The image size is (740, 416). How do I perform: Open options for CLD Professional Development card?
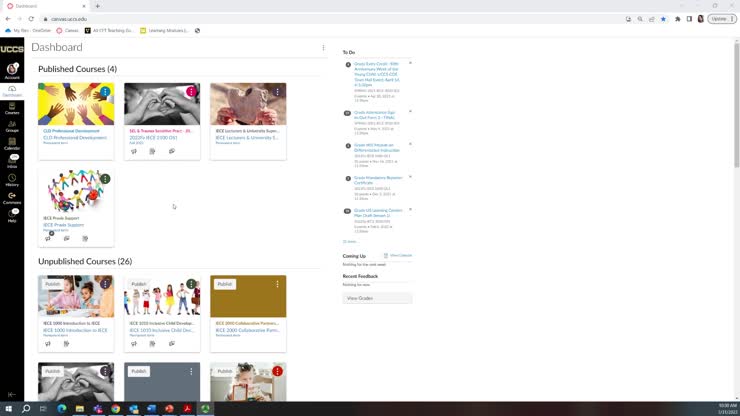pyautogui.click(x=105, y=92)
